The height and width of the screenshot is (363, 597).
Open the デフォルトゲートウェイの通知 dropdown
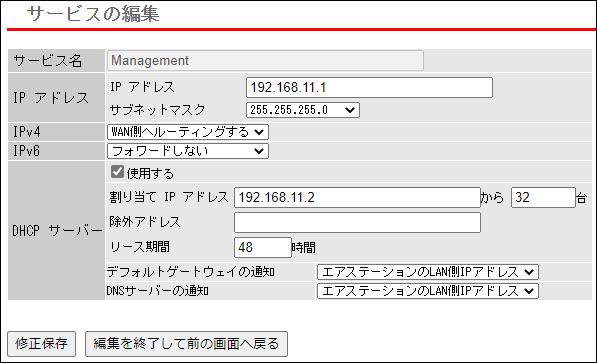[428, 272]
